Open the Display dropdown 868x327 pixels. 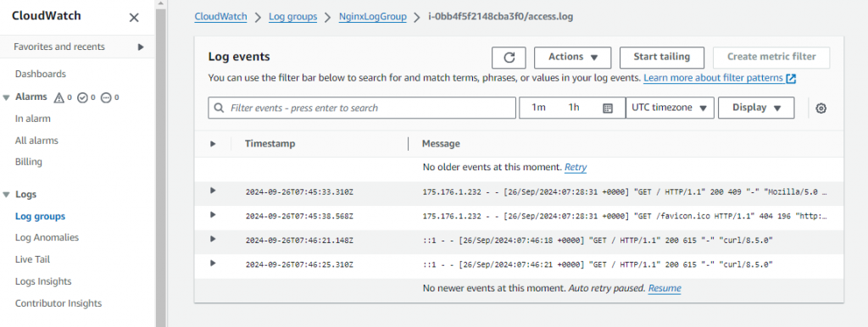756,108
